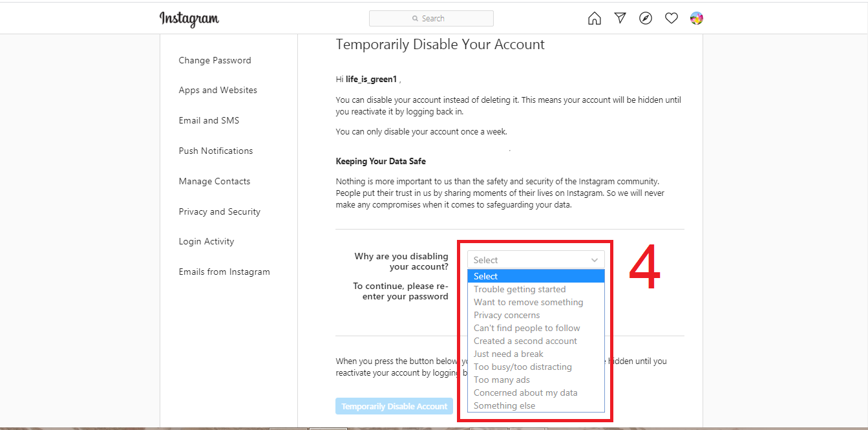Open direct messages paper plane icon
This screenshot has width=868, height=430.
pos(620,18)
